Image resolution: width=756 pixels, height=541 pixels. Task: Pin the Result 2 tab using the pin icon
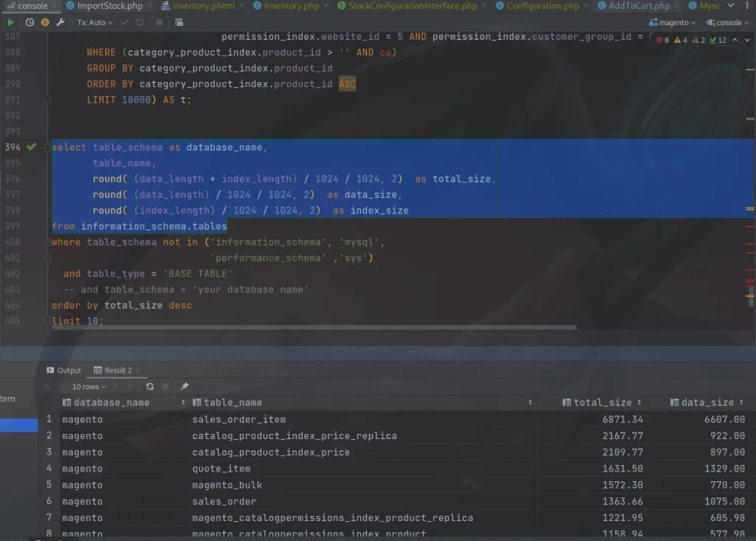coord(183,386)
